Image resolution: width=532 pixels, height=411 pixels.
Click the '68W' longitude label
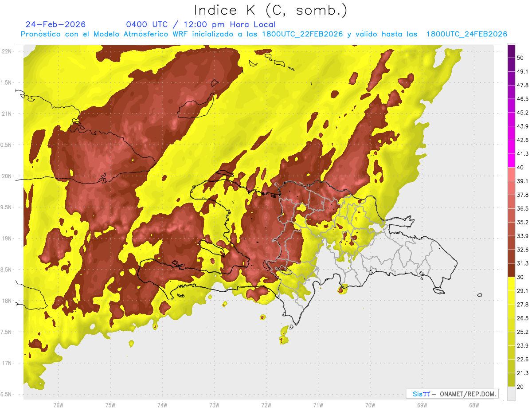tap(473, 405)
